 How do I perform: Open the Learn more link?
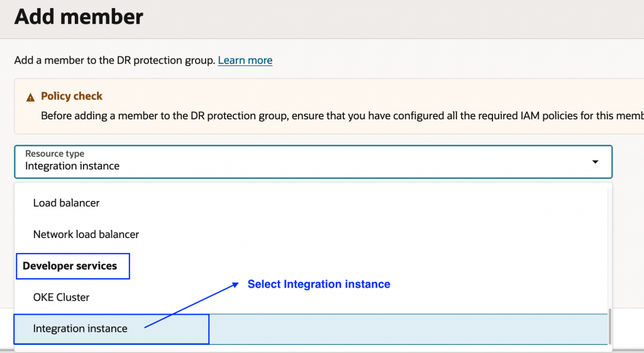coord(245,60)
